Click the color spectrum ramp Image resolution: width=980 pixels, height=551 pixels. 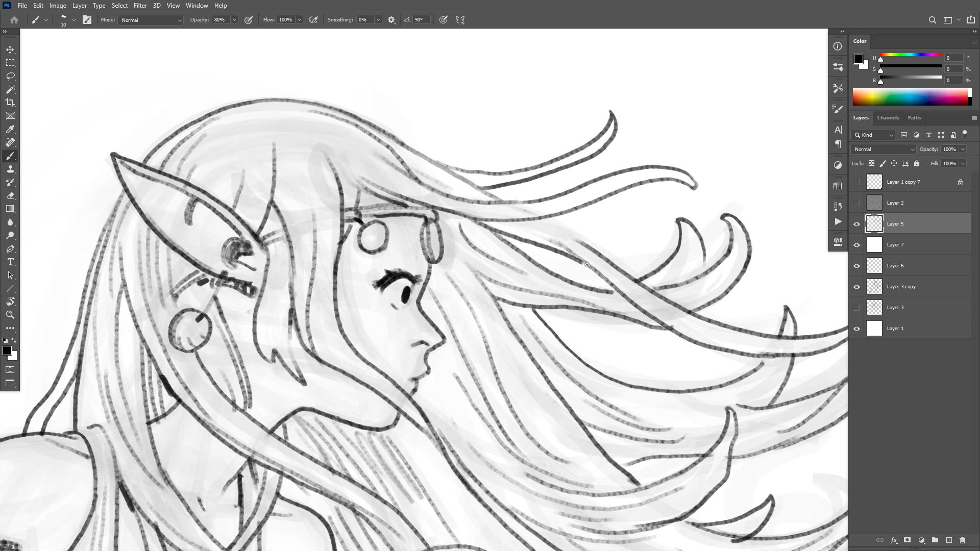click(911, 97)
